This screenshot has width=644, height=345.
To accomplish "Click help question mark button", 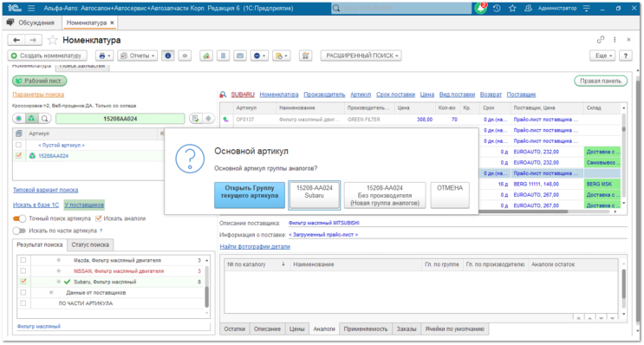I will tap(626, 55).
